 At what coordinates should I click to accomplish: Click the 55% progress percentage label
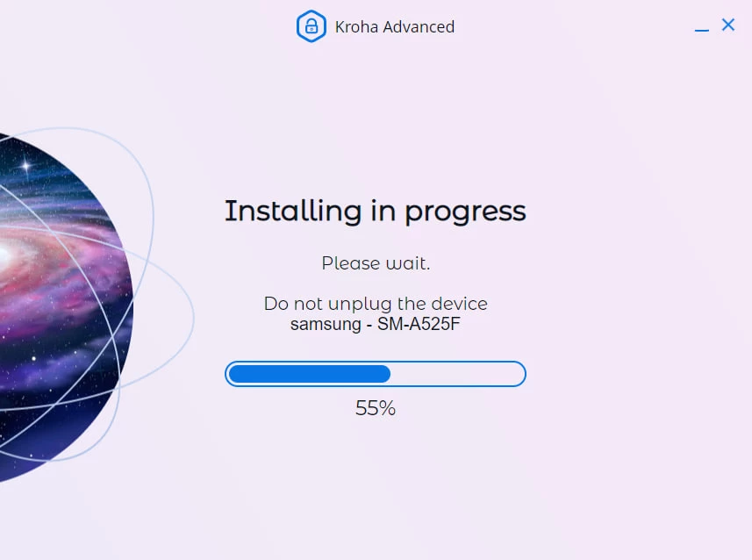tap(376, 408)
